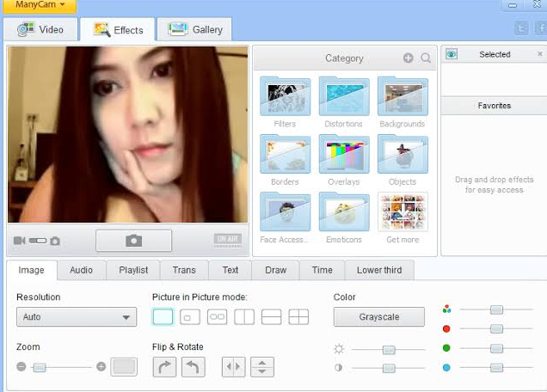The width and height of the screenshot is (547, 392).
Task: Click the webcam video preview
Action: click(127, 135)
